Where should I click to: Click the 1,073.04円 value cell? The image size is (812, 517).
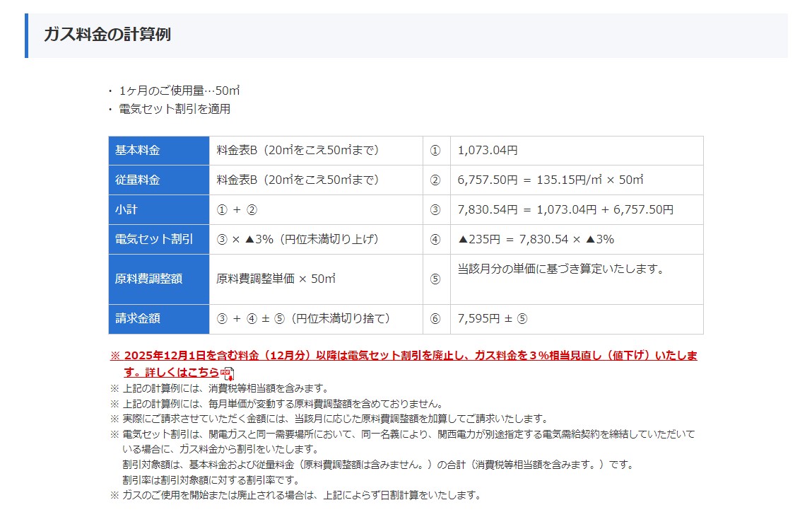point(488,151)
